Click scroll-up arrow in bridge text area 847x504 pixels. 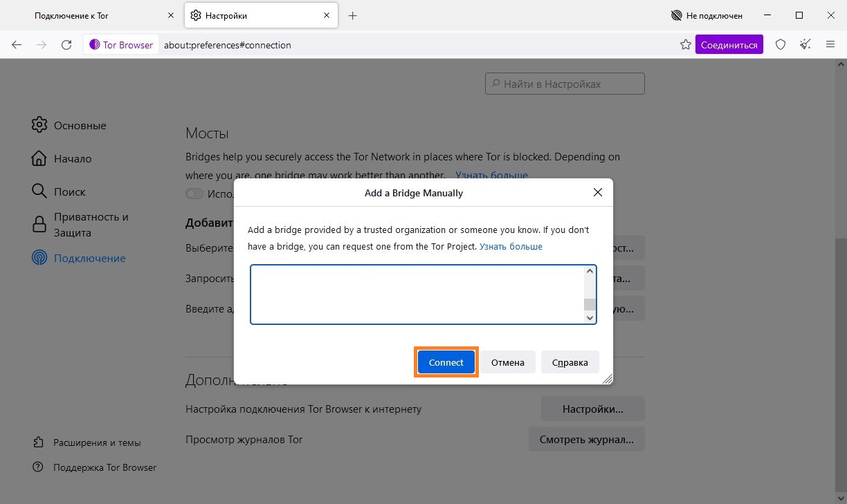[590, 272]
